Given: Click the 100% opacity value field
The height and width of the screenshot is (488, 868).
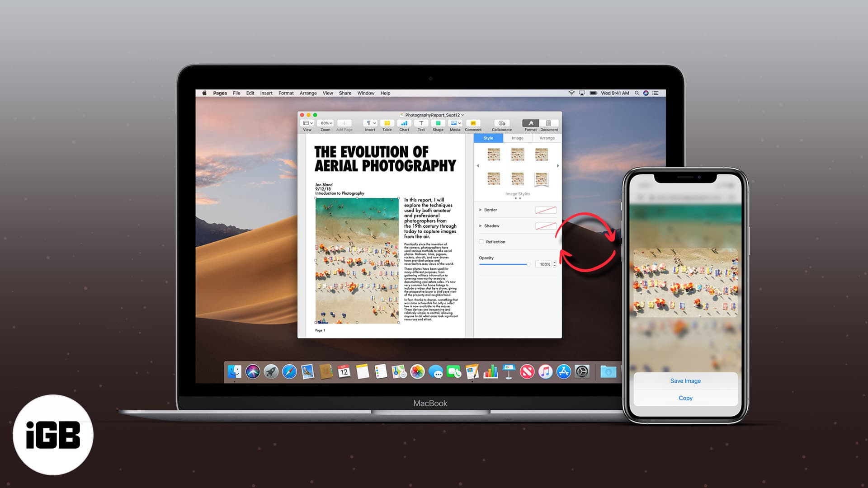Looking at the screenshot, I should tap(544, 264).
